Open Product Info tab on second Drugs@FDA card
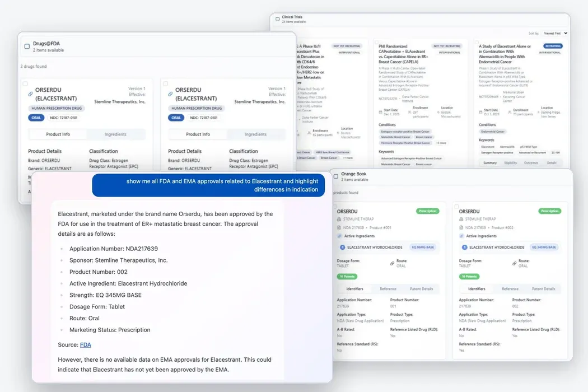The width and height of the screenshot is (588, 392). 198,134
